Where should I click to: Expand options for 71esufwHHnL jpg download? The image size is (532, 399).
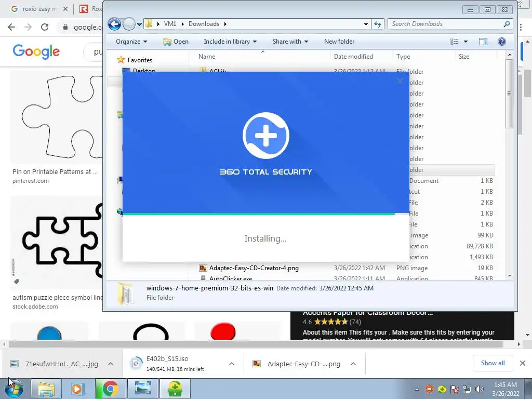tap(111, 364)
